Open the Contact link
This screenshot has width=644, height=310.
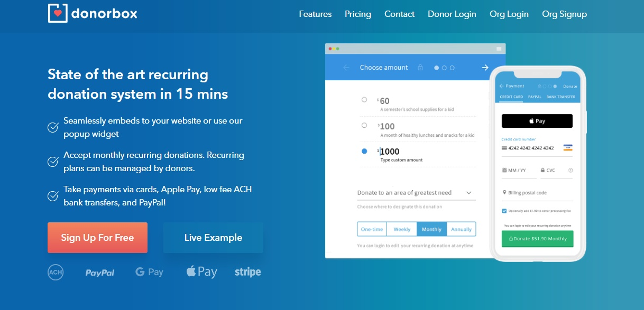point(399,14)
